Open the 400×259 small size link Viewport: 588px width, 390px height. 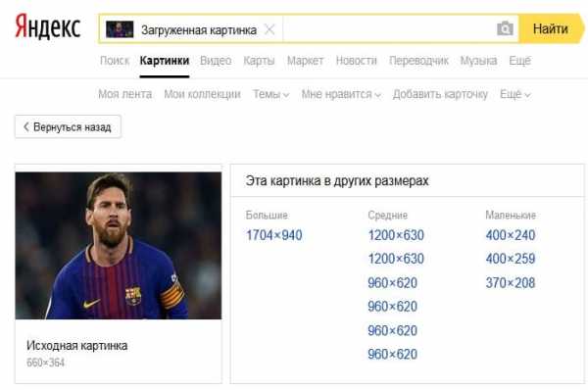[511, 259]
